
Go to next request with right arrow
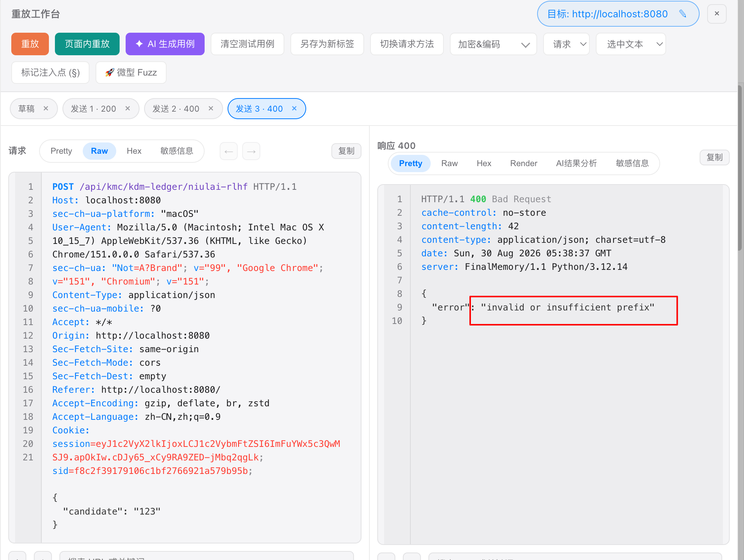coord(251,151)
